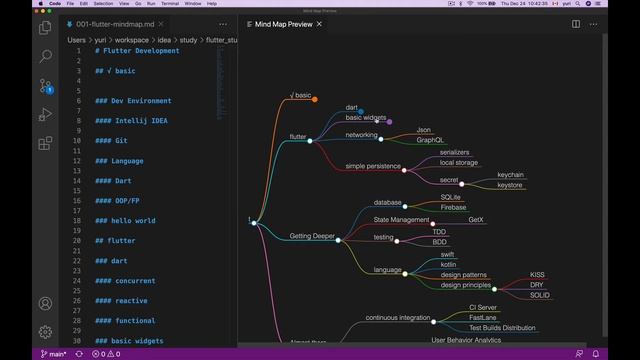Collapse the State Management node circle
The width and height of the screenshot is (640, 360).
pos(433,224)
